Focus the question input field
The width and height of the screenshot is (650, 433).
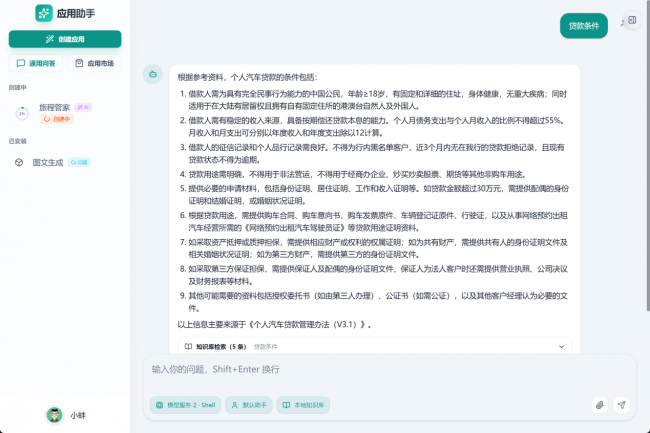pyautogui.click(x=380, y=369)
